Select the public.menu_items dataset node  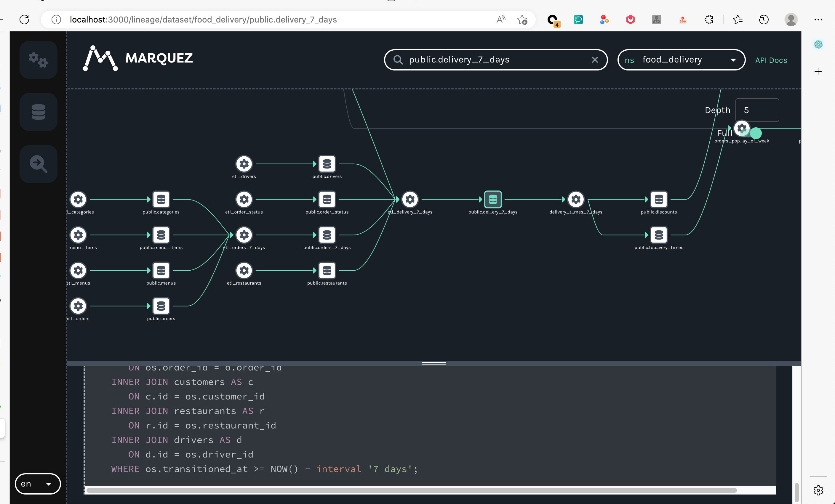(161, 235)
